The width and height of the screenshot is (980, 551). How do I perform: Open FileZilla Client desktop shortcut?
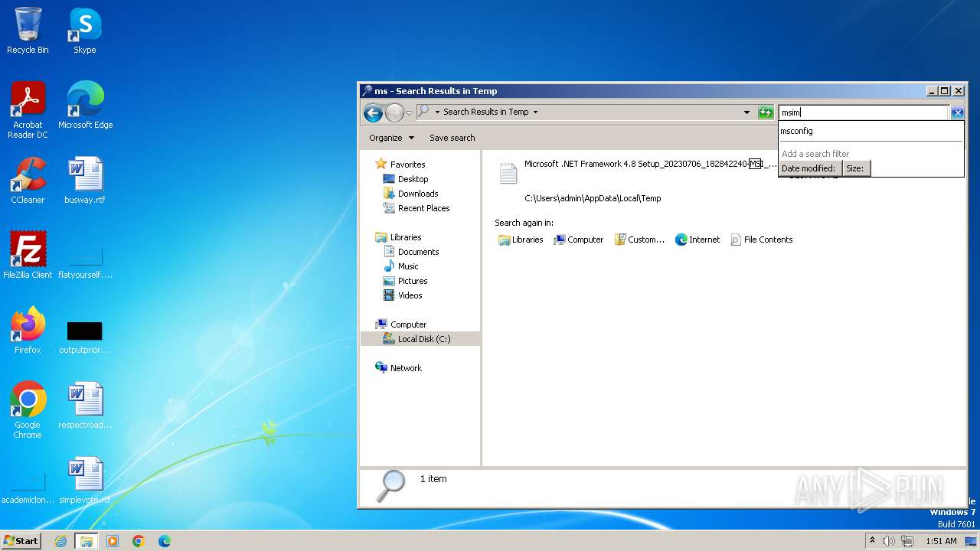point(28,255)
